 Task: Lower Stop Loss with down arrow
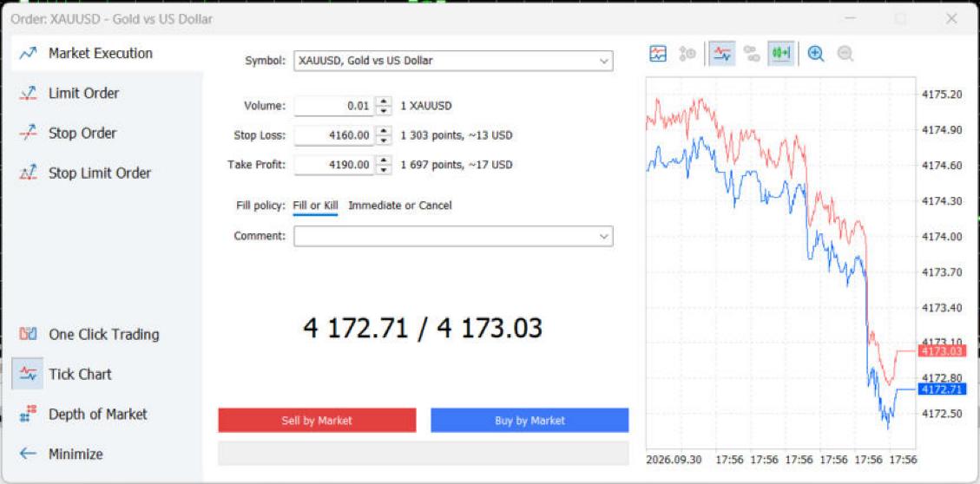click(384, 140)
